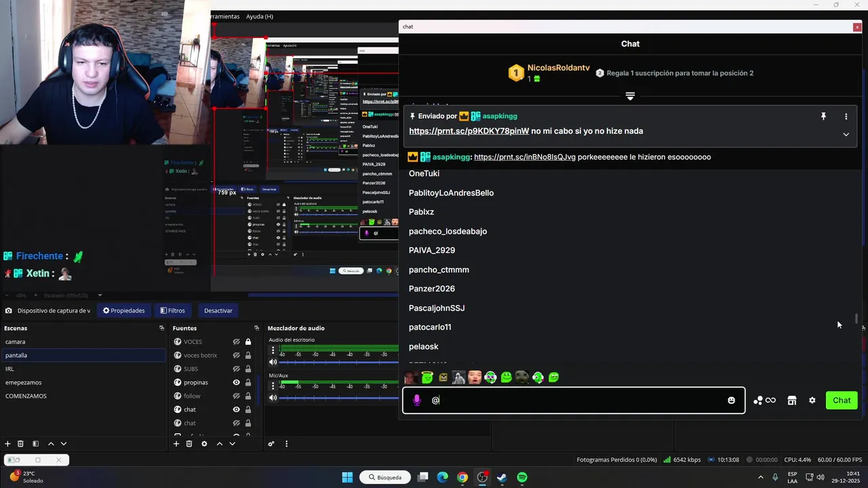The height and width of the screenshot is (488, 868).
Task: Move source up in Fuentes toolbar
Action: [219, 443]
